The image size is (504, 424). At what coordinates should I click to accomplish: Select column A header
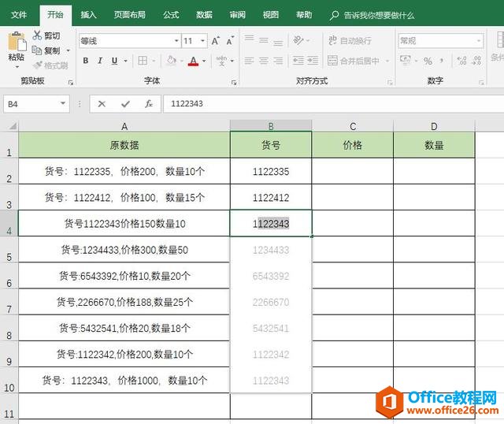[x=124, y=126]
